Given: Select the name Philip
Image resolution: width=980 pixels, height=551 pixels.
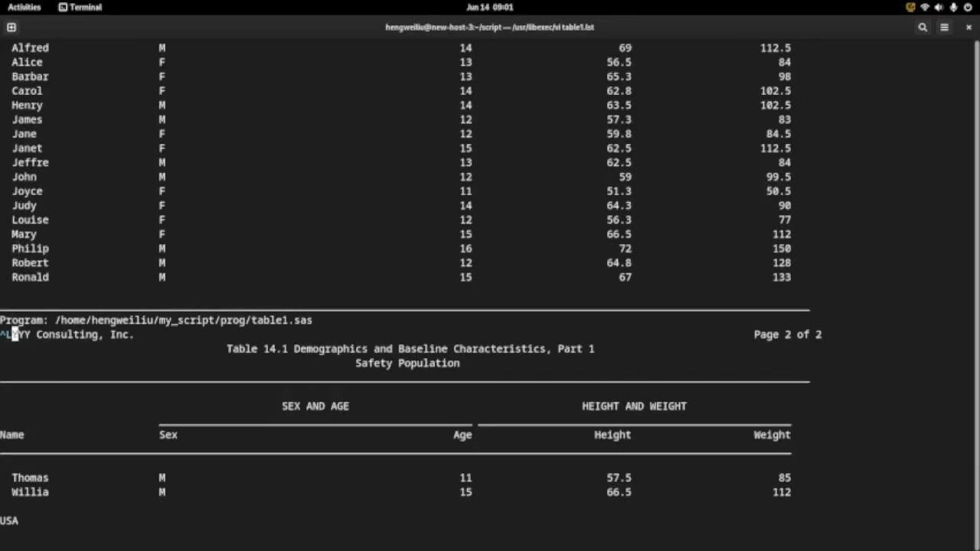Looking at the screenshot, I should (x=30, y=249).
